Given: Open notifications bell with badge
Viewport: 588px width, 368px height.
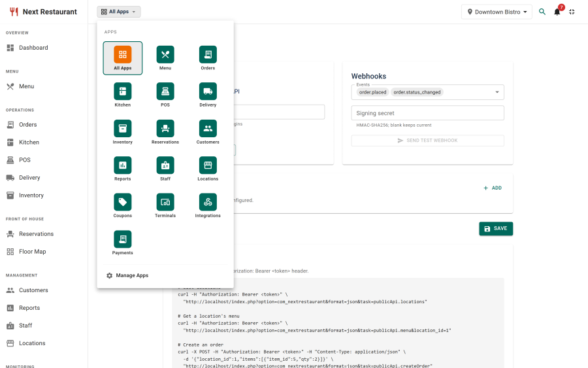Looking at the screenshot, I should coord(557,12).
